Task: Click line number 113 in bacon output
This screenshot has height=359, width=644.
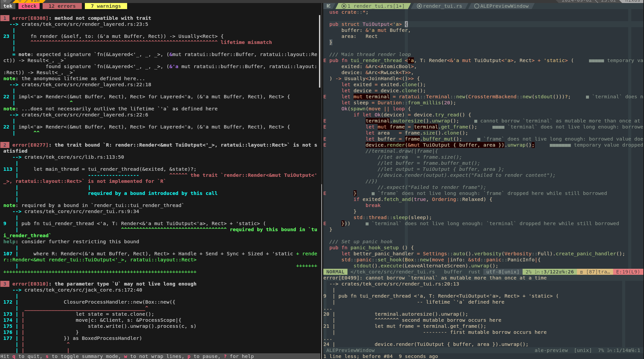Action: click(x=8, y=169)
